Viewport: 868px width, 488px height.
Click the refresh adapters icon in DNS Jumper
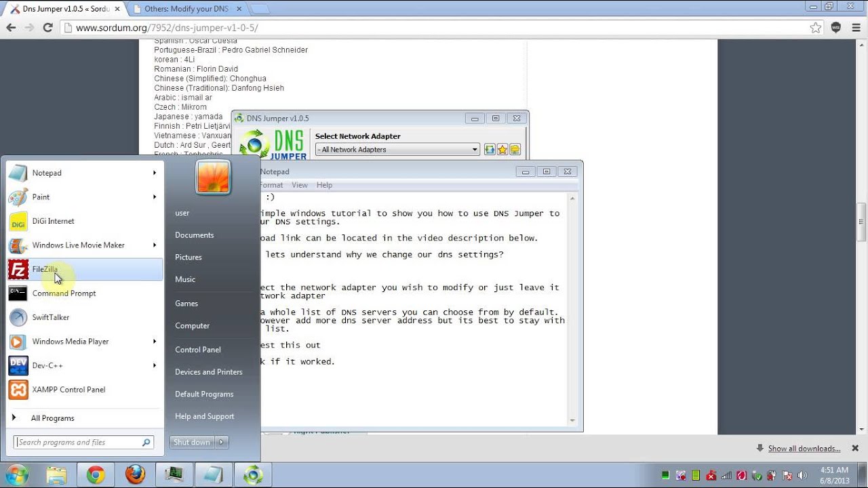point(490,149)
